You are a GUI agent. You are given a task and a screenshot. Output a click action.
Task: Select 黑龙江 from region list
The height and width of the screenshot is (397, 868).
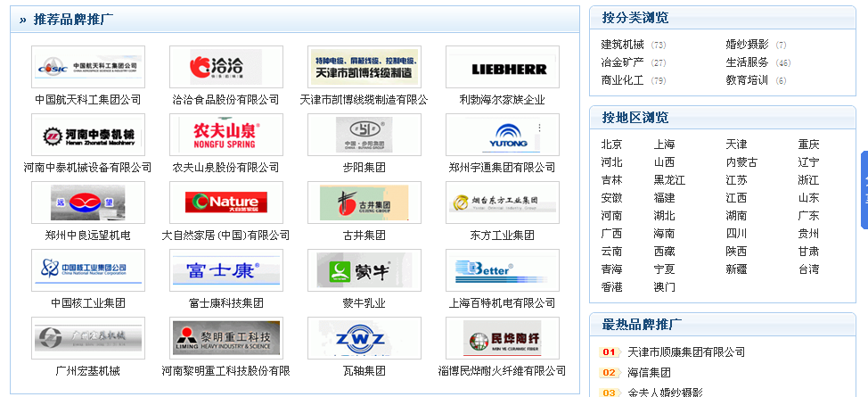(x=669, y=180)
